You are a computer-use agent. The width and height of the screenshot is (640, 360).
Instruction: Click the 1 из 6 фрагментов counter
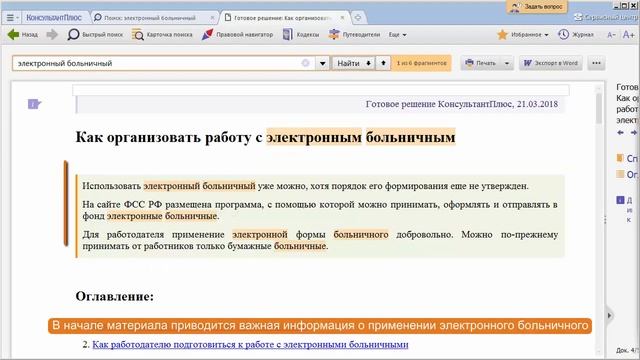[x=422, y=63]
